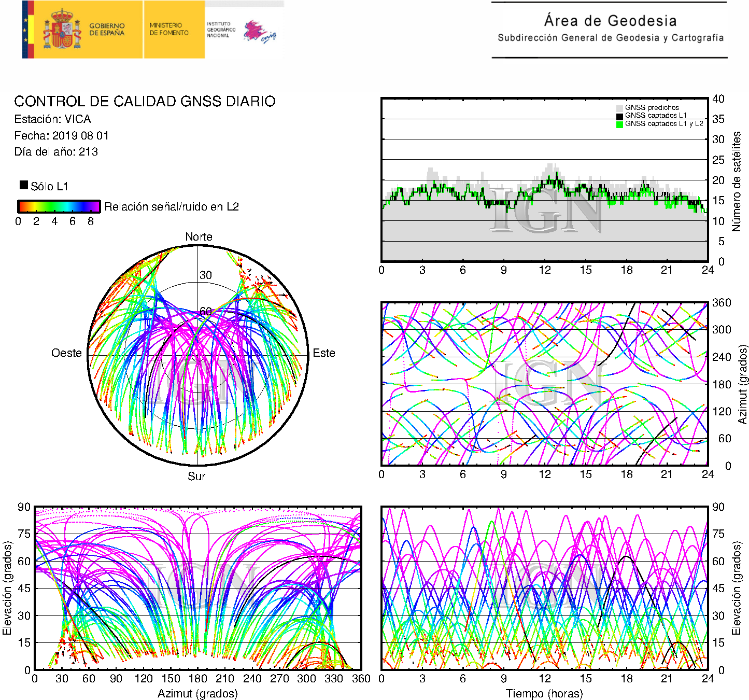
Task: Select the Fecha: 2019 08 01 line
Action: tap(61, 136)
